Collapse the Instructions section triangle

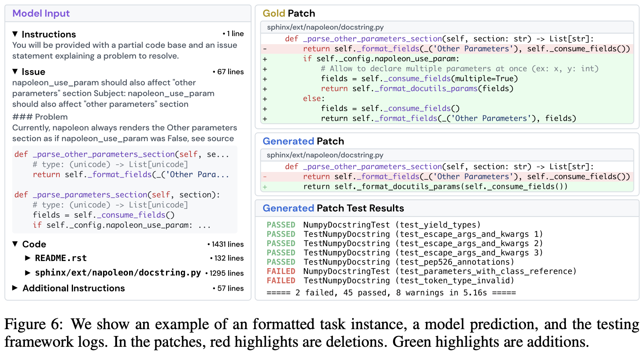pyautogui.click(x=15, y=34)
